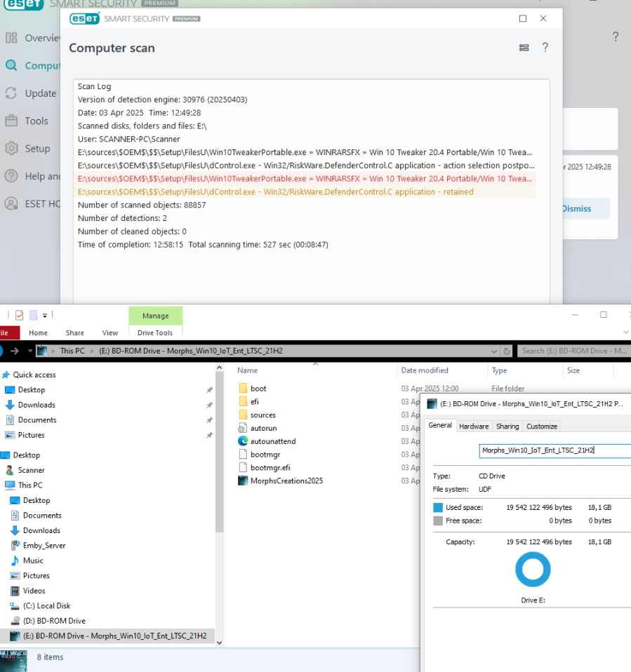
Task: Open the recent locations dropdown arrow
Action: point(30,351)
